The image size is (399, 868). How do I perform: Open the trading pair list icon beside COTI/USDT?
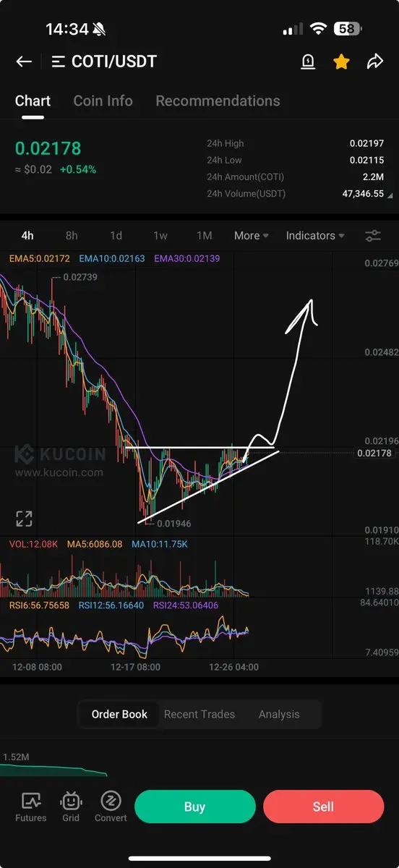pyautogui.click(x=59, y=61)
